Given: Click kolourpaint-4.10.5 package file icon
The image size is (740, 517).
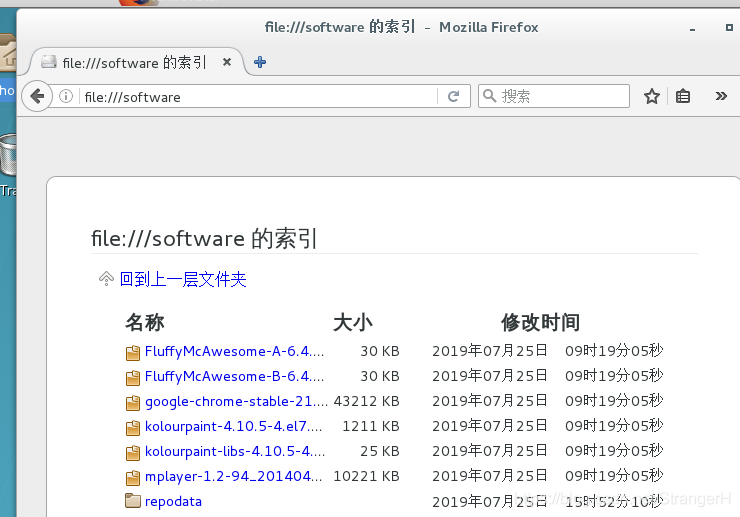Looking at the screenshot, I should [133, 428].
